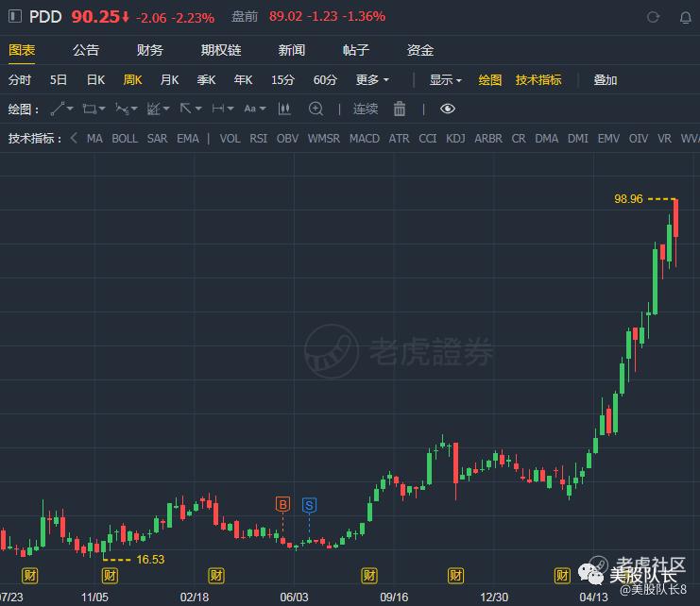The image size is (700, 606).
Task: Click the refresh icon at top right
Action: (653, 17)
